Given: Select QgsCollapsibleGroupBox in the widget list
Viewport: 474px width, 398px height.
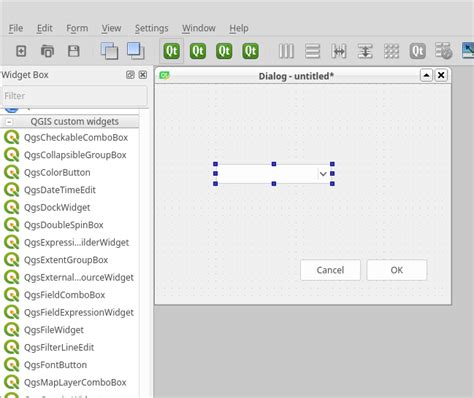Looking at the screenshot, I should (69, 155).
